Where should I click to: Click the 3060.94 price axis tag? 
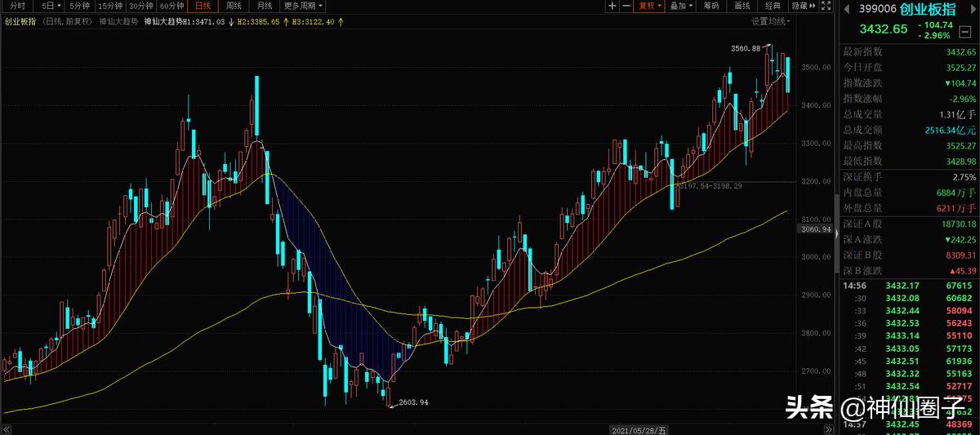(x=817, y=230)
